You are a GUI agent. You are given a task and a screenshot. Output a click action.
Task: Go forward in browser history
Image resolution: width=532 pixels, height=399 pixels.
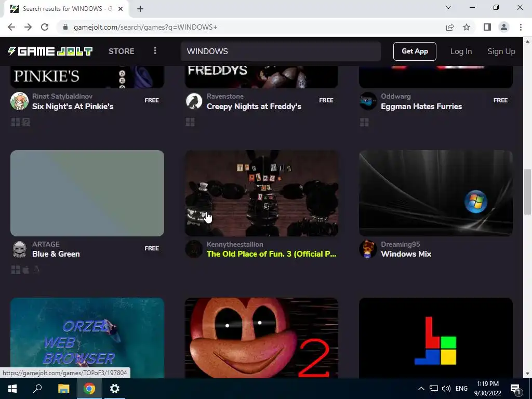(x=28, y=27)
